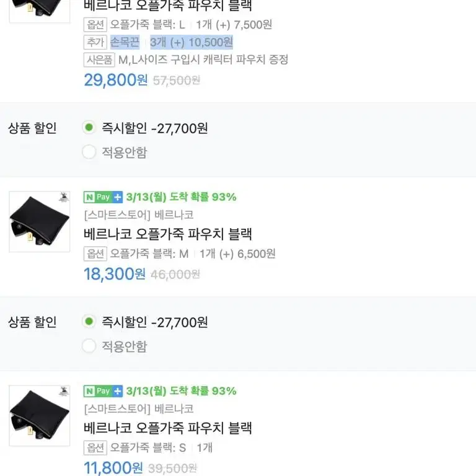The width and height of the screenshot is (476, 476).
Task: Click the highlighted 손목끈 3개 add-on text
Action: [x=172, y=42]
